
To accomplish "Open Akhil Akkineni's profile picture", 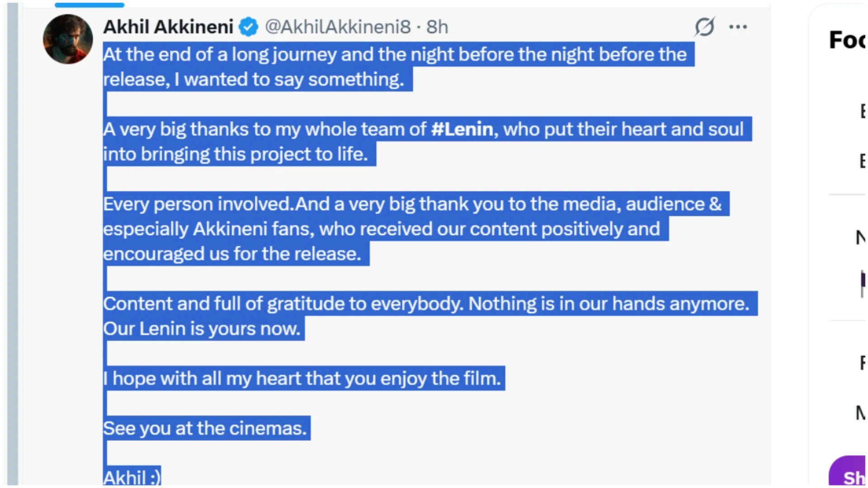I will [x=68, y=39].
